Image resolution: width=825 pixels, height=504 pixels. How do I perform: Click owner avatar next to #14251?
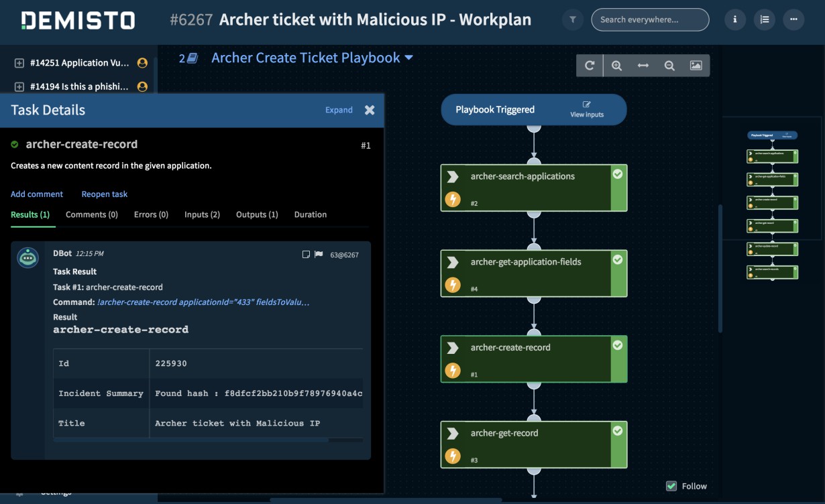pyautogui.click(x=142, y=63)
